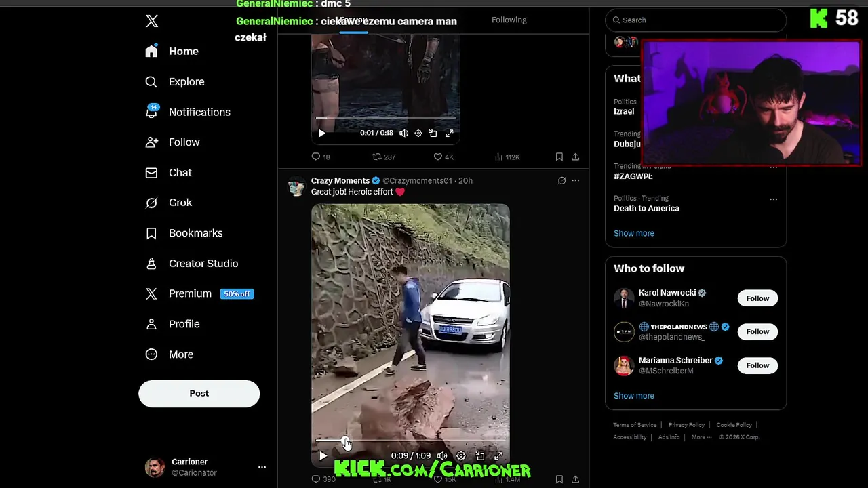Open settings of the upper 0:18 video

[418, 134]
